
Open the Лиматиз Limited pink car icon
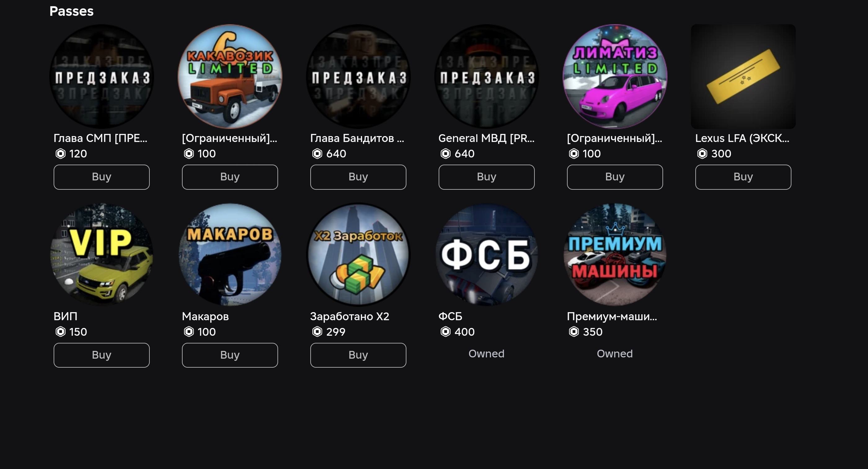tap(615, 77)
